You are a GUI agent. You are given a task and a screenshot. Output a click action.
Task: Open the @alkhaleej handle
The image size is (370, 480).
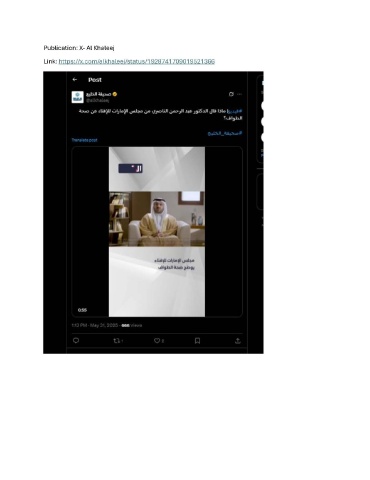tap(97, 100)
